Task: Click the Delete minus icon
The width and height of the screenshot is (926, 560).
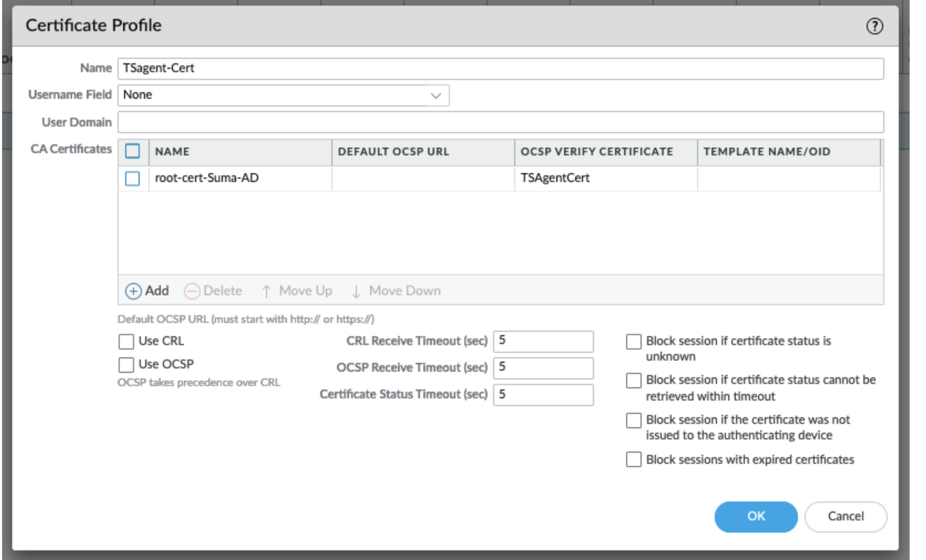Action: [192, 291]
